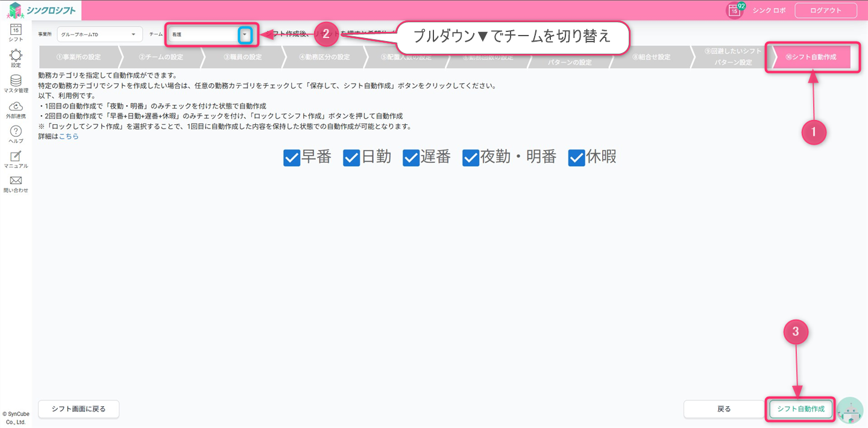Viewport: 868px width, 428px height.
Task: Open the ヘルプ question mark icon
Action: [x=16, y=131]
